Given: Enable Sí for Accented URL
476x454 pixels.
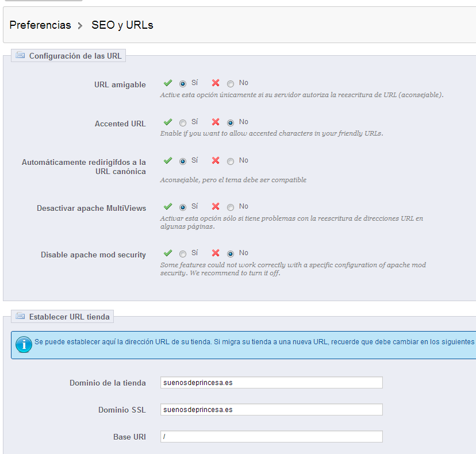Looking at the screenshot, I should [x=182, y=122].
